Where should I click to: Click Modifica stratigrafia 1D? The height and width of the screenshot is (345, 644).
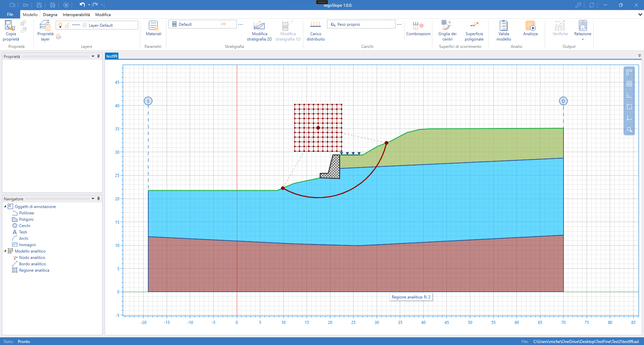coord(288,31)
